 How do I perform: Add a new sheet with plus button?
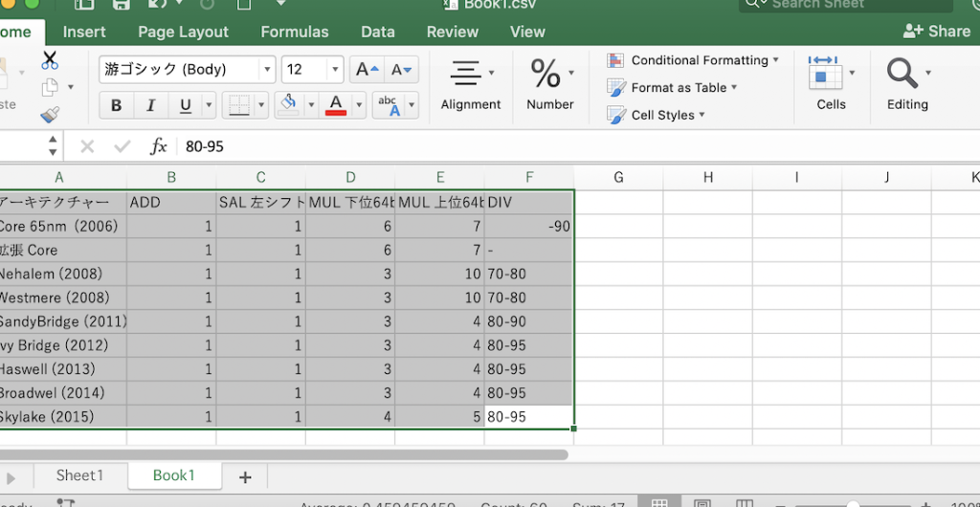point(245,477)
